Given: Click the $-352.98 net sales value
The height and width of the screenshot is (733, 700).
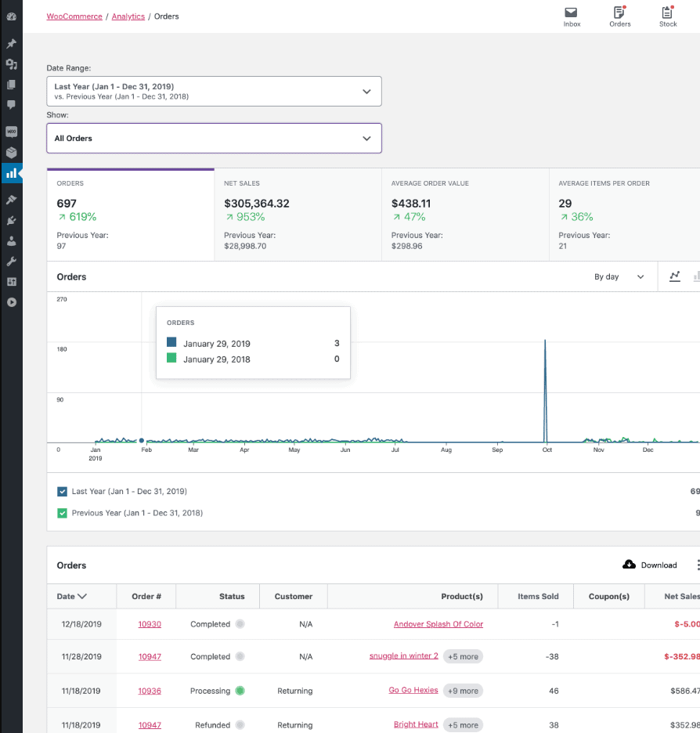Looking at the screenshot, I should click(682, 656).
